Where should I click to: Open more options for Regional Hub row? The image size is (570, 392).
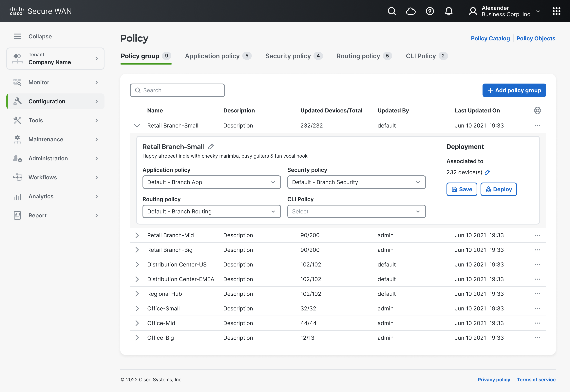pyautogui.click(x=537, y=294)
